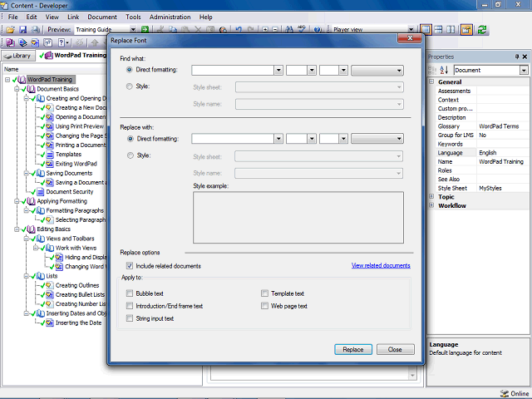Open View related documents link
Image resolution: width=532 pixels, height=399 pixels.
(381, 265)
